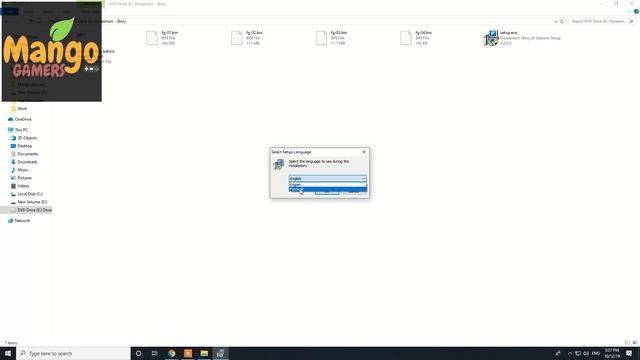This screenshot has width=640, height=360.
Task: Switch to large icons view in the status bar
Action: 635,343
